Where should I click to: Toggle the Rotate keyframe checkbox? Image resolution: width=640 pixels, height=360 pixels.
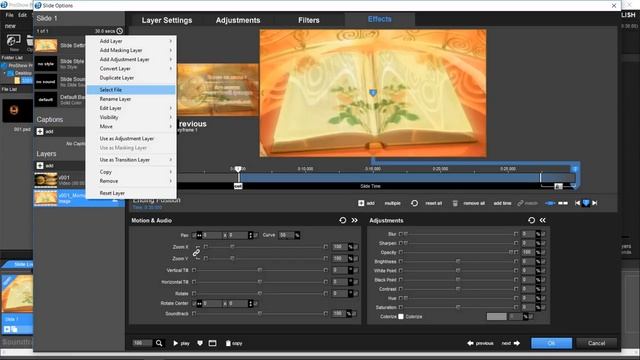click(x=194, y=293)
